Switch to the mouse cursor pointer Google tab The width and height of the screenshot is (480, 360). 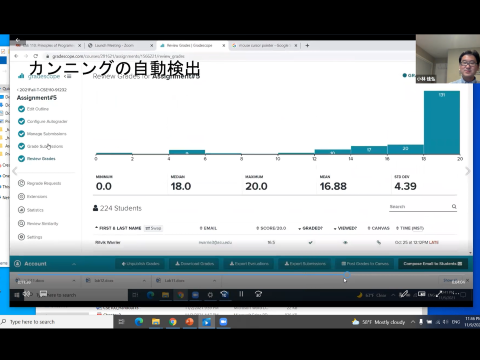pos(264,45)
